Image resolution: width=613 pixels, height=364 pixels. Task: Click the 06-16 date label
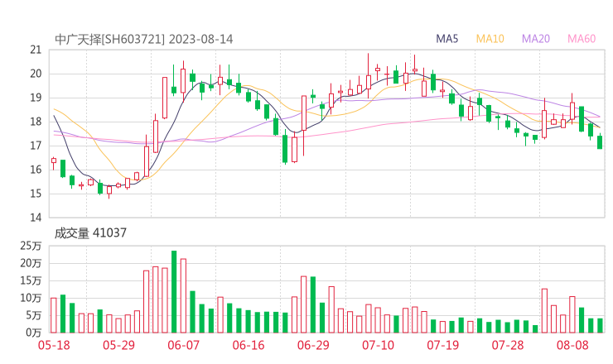pos(249,345)
